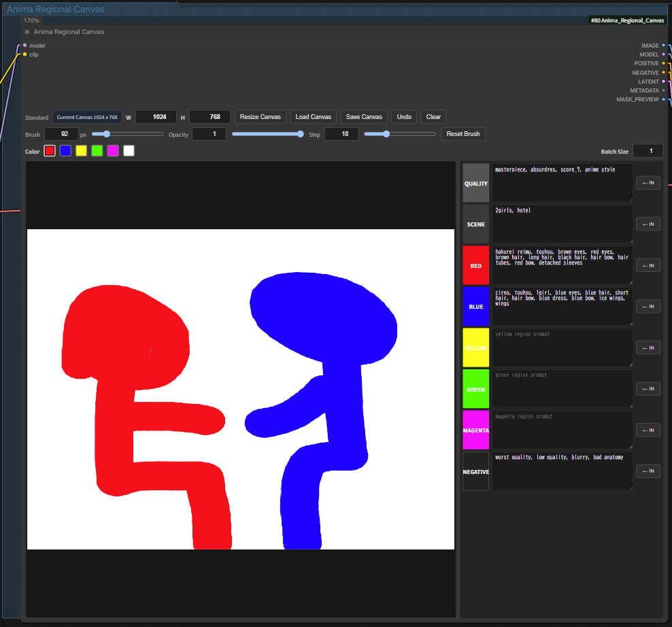Image resolution: width=672 pixels, height=627 pixels.
Task: Click the clip input socket
Action: point(25,54)
